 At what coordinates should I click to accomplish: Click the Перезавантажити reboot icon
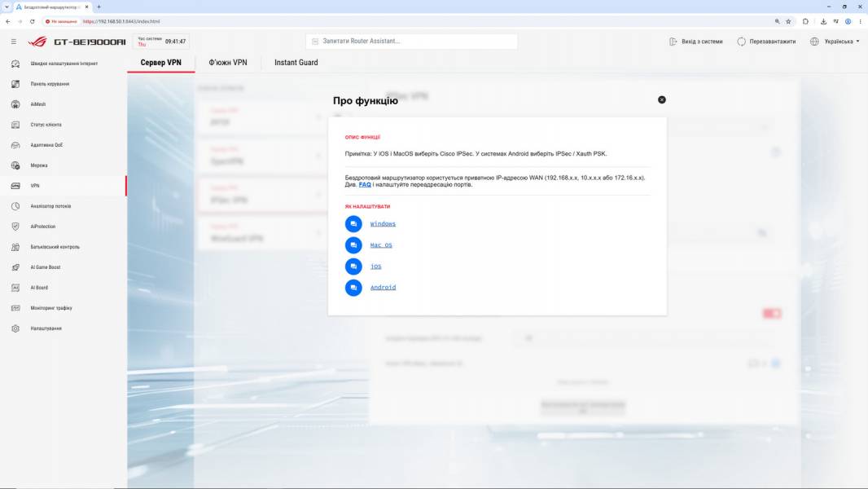[741, 42]
